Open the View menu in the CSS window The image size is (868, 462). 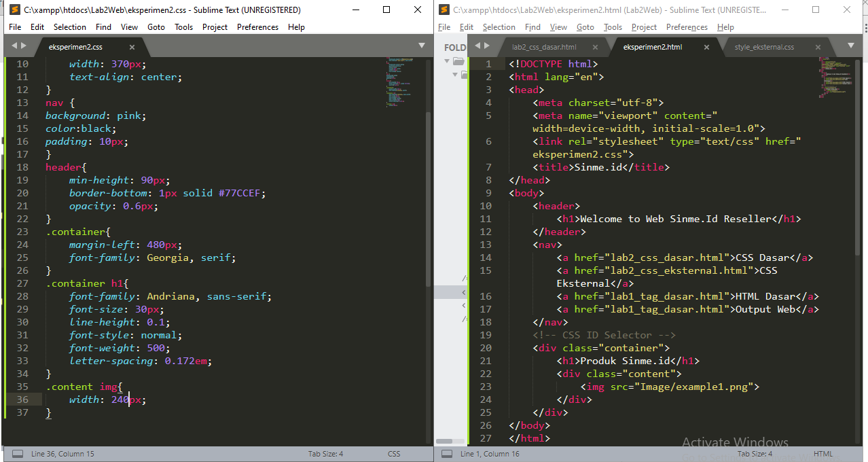(x=129, y=27)
